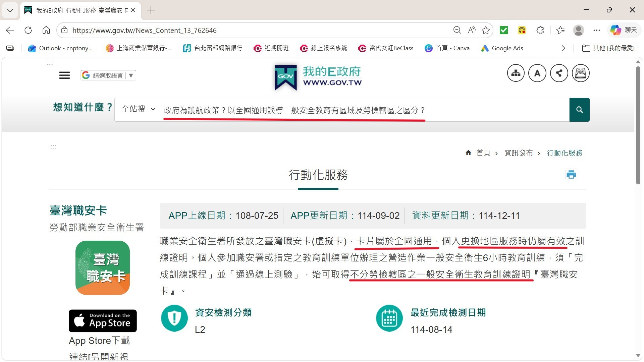Click the font size 'A' icon
The height and width of the screenshot is (362, 644).
click(x=537, y=73)
